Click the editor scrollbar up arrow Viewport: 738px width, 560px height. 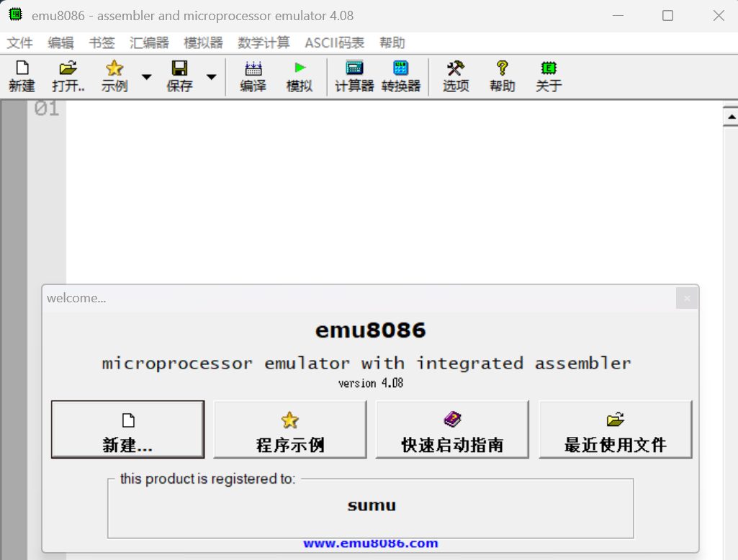click(x=731, y=116)
